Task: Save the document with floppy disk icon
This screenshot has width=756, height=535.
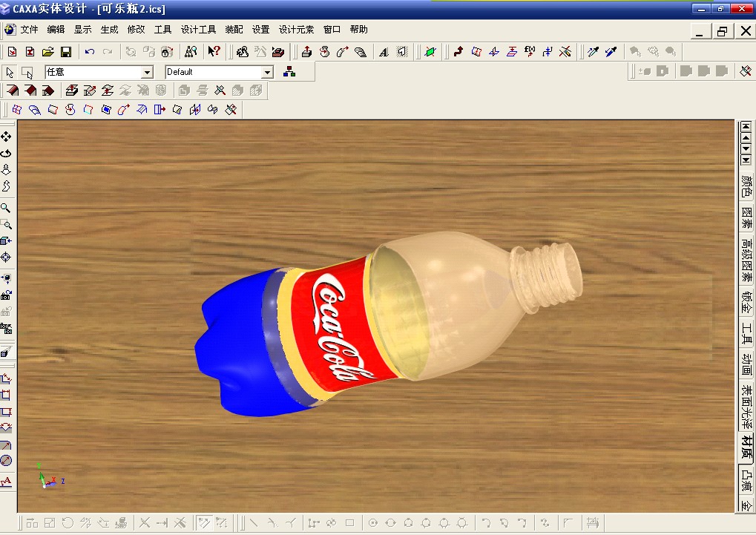Action: point(66,52)
